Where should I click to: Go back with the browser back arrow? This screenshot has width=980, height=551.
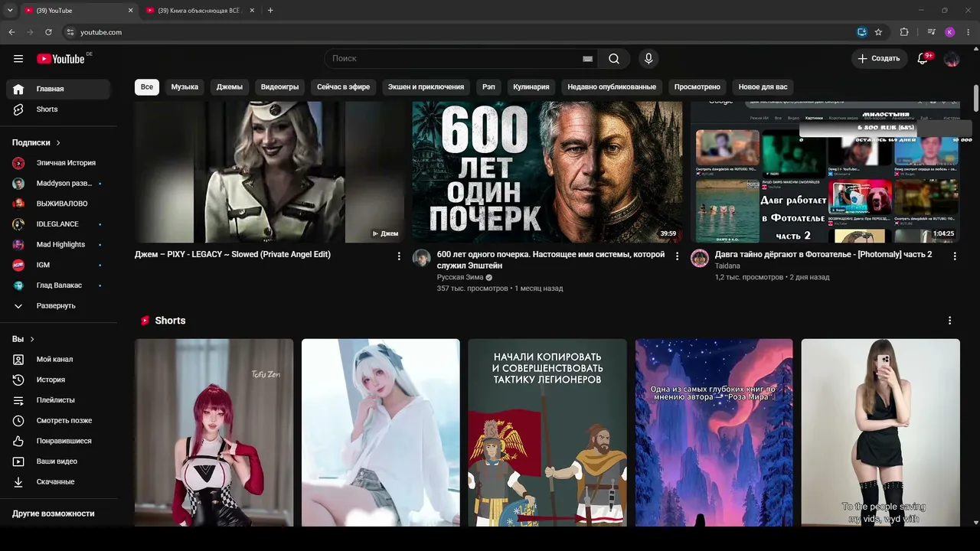pos(11,32)
